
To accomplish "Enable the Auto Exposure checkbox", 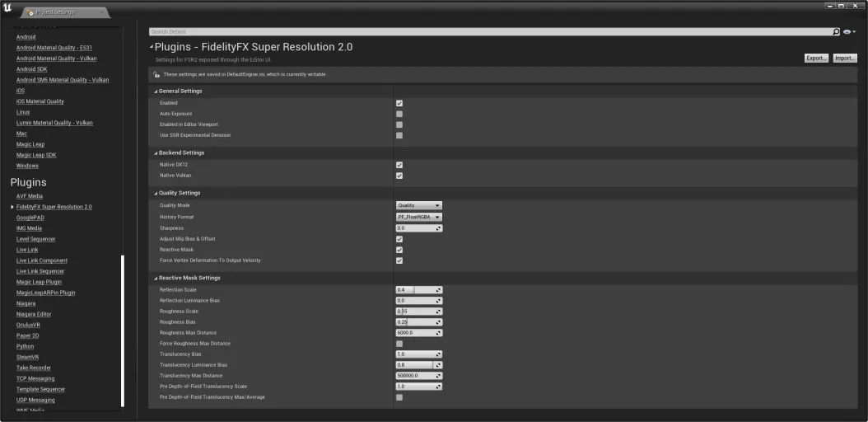I will [x=399, y=114].
